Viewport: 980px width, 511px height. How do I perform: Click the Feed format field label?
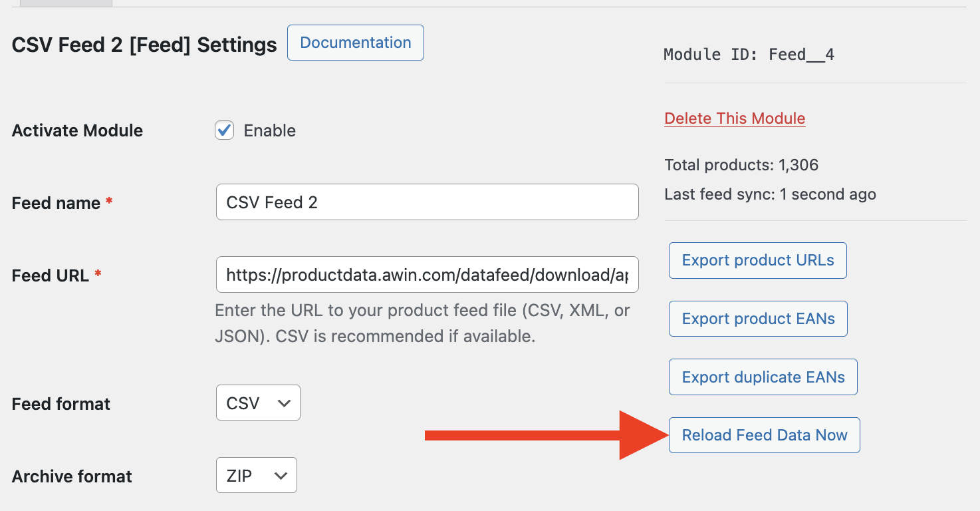[61, 404]
